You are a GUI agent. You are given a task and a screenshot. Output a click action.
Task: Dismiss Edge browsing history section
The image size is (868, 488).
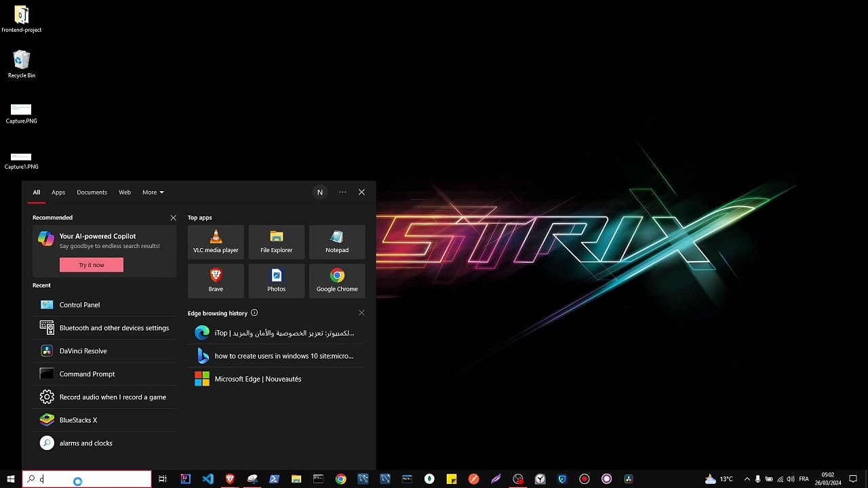361,313
